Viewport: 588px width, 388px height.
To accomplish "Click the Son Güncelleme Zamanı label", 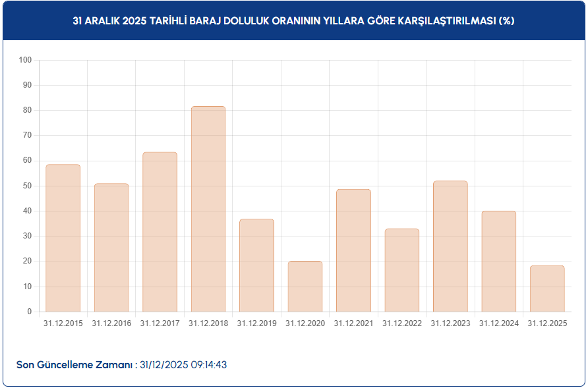I will (74, 365).
